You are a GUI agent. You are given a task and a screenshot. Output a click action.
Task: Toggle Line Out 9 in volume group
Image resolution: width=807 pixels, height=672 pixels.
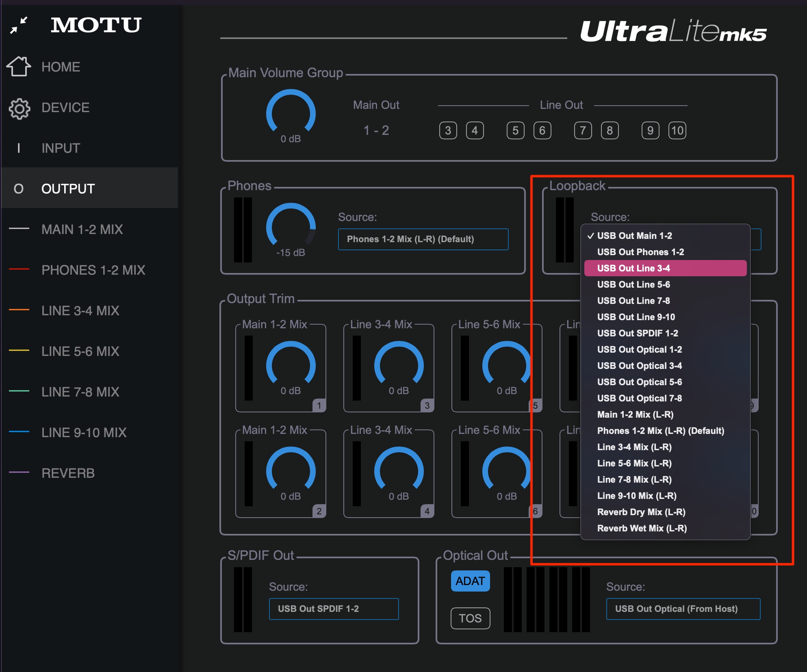tap(651, 130)
